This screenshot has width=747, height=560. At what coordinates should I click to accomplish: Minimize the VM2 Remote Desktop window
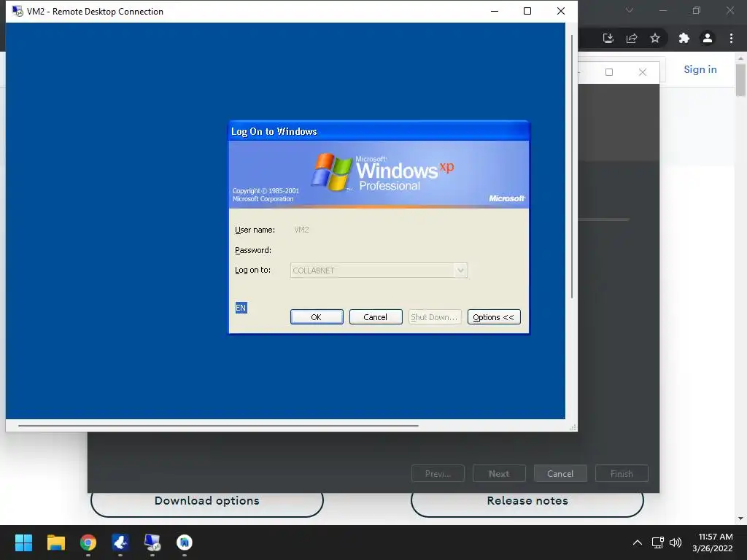(x=495, y=11)
